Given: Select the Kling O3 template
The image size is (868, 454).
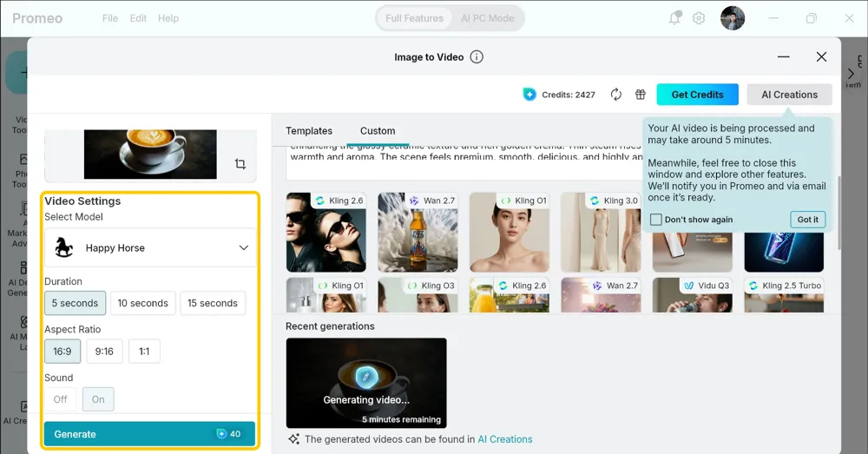Looking at the screenshot, I should [418, 295].
